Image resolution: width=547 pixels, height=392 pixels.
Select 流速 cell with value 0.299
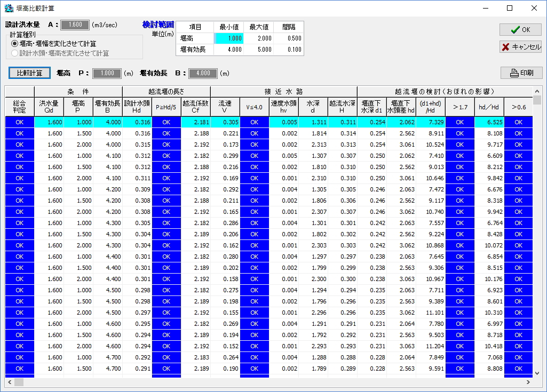coord(225,156)
